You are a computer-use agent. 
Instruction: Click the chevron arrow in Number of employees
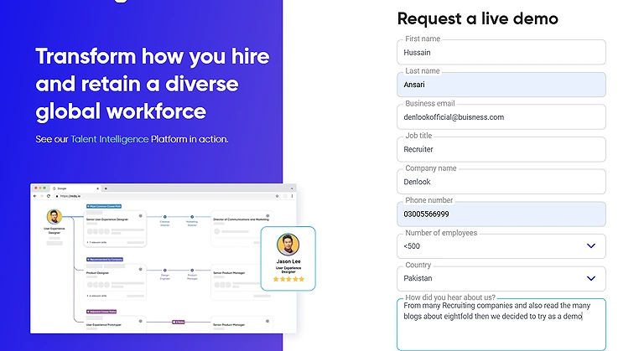click(x=591, y=246)
